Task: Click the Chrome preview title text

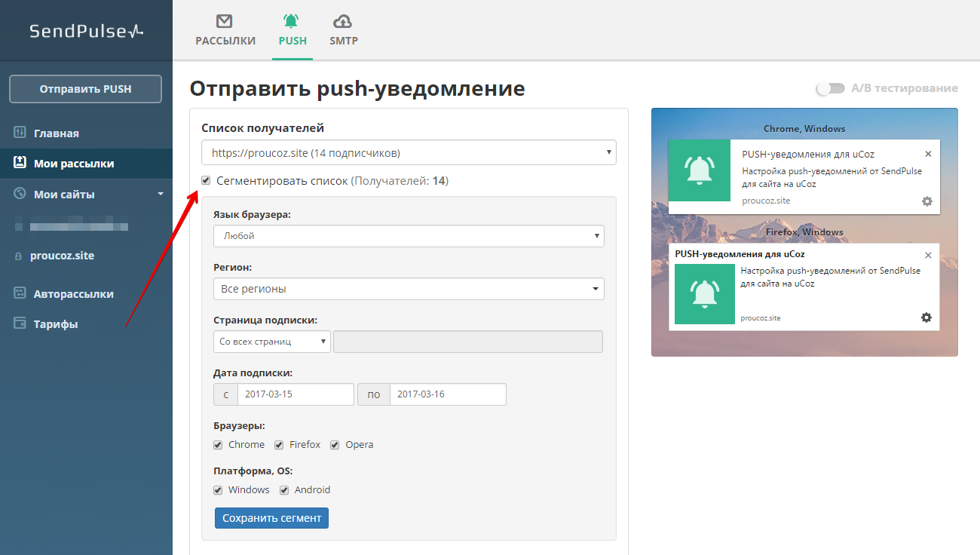Action: [808, 154]
